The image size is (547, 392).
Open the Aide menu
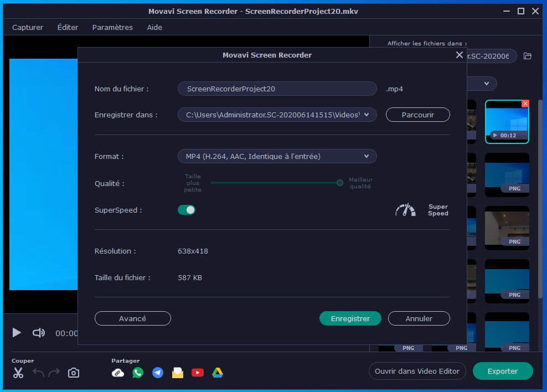(x=154, y=27)
